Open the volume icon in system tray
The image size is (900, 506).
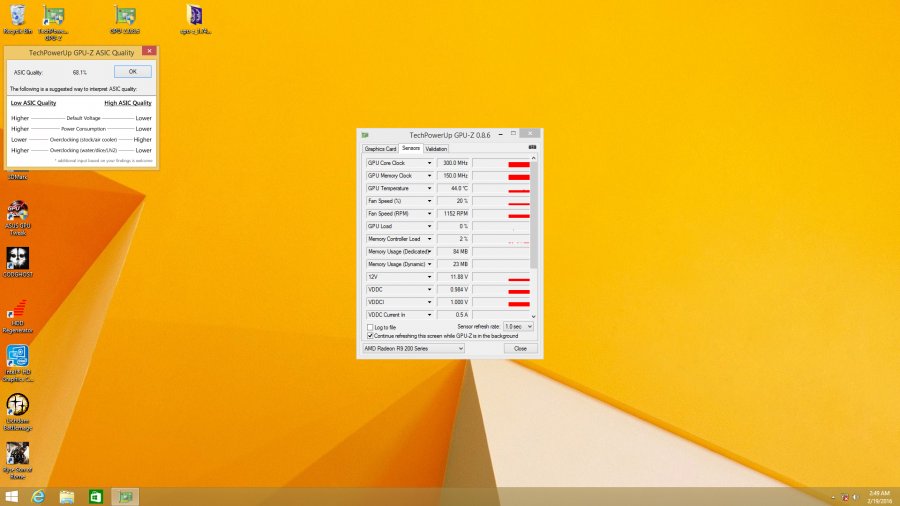click(856, 497)
